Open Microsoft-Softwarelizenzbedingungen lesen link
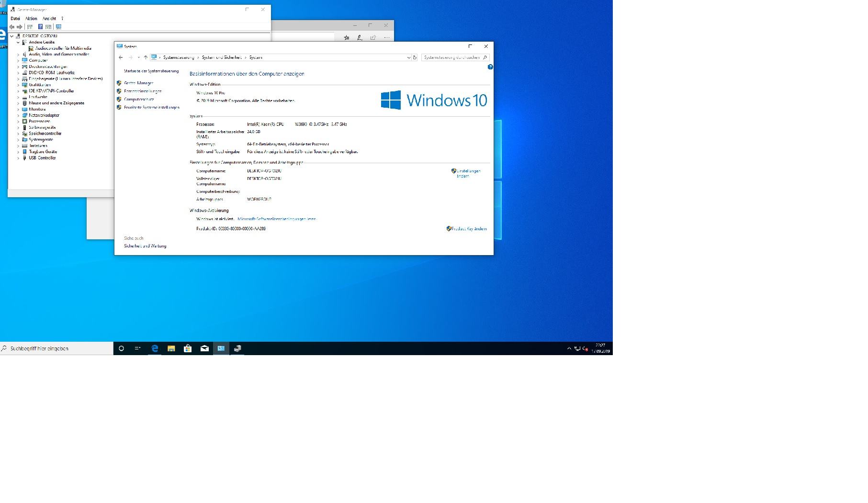 coord(277,219)
